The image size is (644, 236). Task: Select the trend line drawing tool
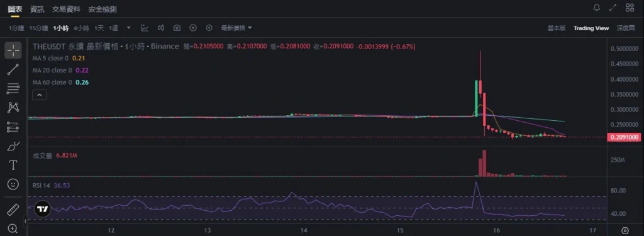(13, 69)
